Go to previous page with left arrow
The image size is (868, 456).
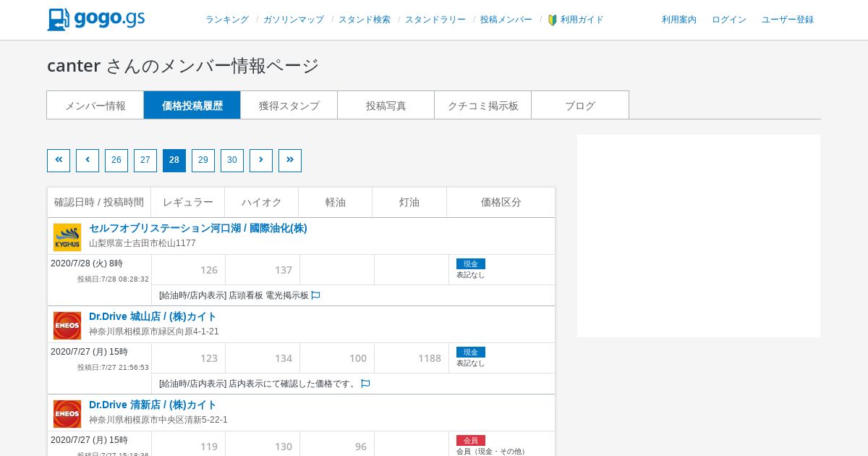(88, 161)
